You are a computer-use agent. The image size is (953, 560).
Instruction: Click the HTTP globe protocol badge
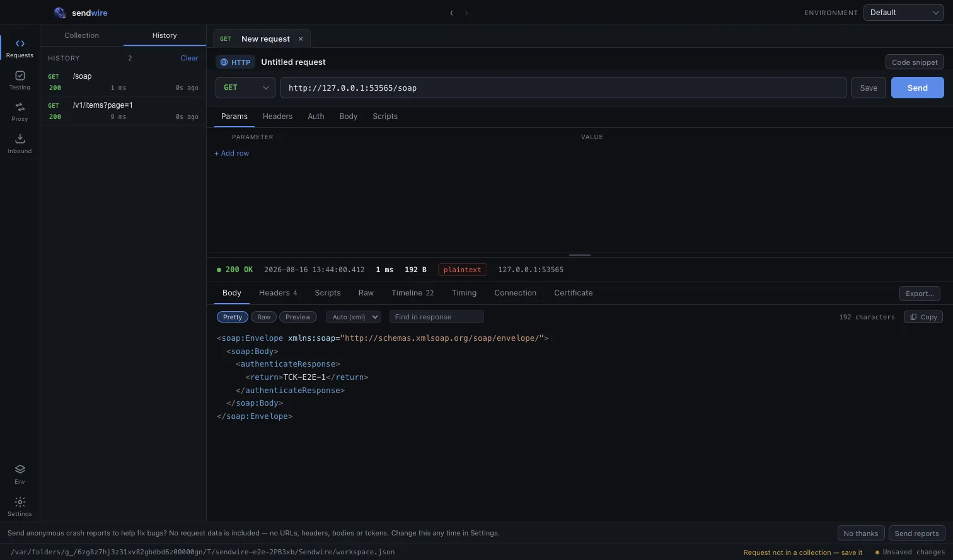point(235,62)
